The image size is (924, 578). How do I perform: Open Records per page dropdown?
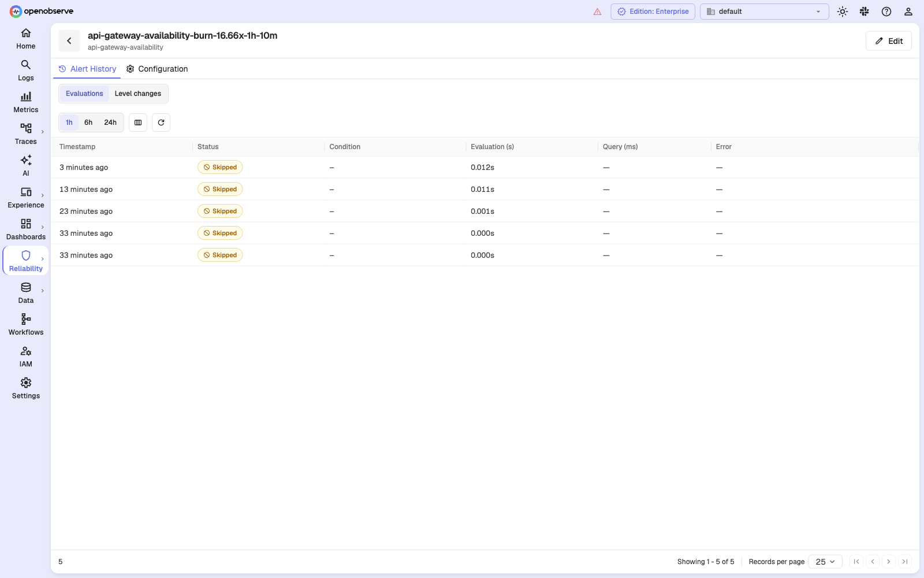[x=825, y=562]
